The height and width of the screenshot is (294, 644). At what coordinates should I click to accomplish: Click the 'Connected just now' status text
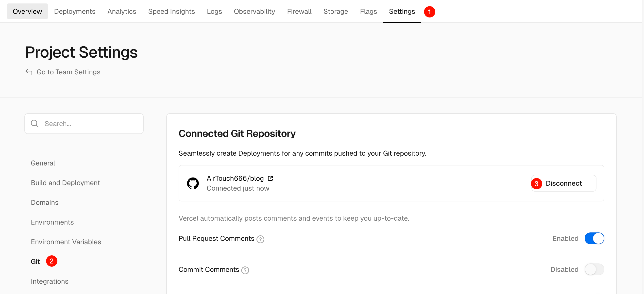click(x=238, y=188)
